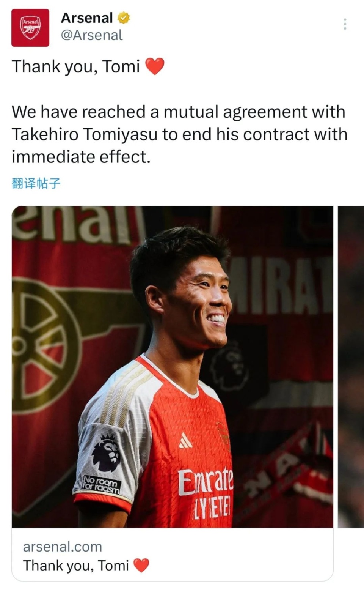Screen dimensions: 364x591
Task: Open the Arsenal display name profile link
Action: (87, 18)
